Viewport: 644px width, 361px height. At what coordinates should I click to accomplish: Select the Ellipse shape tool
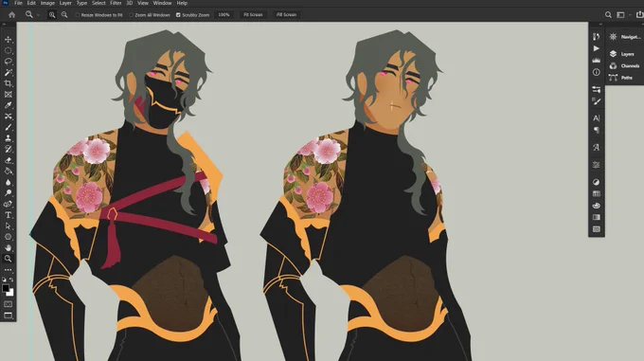coord(8,237)
